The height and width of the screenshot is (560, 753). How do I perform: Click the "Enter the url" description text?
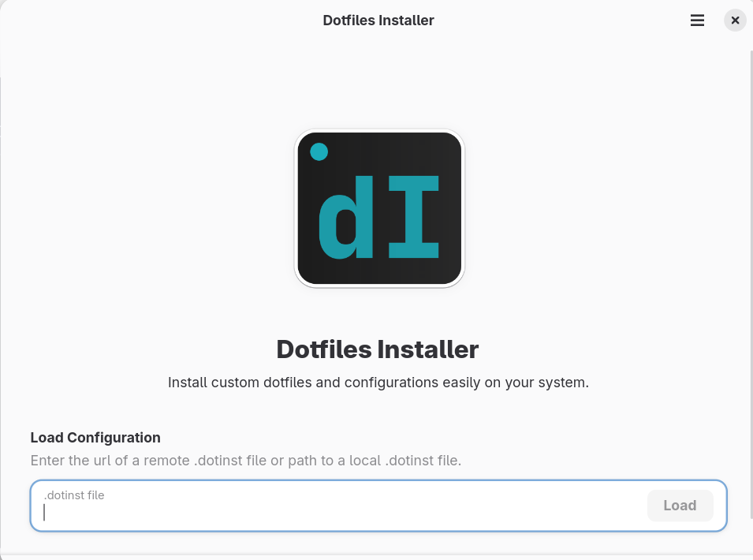pyautogui.click(x=245, y=461)
